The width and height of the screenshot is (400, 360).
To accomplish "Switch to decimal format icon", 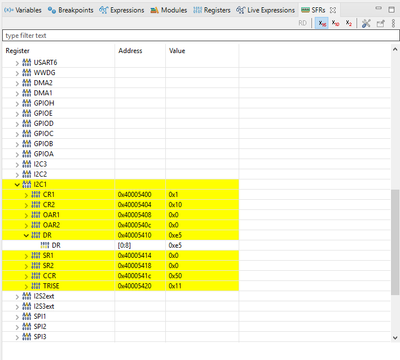I will pos(335,23).
